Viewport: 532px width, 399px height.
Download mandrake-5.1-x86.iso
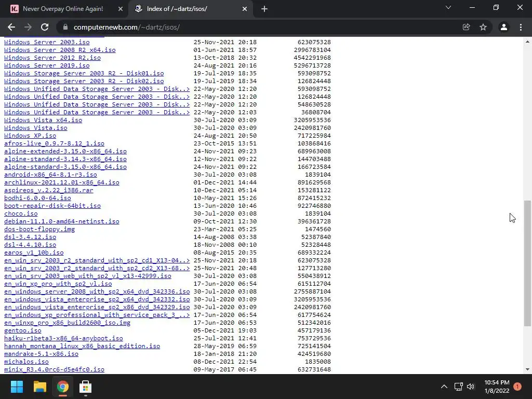point(42,354)
